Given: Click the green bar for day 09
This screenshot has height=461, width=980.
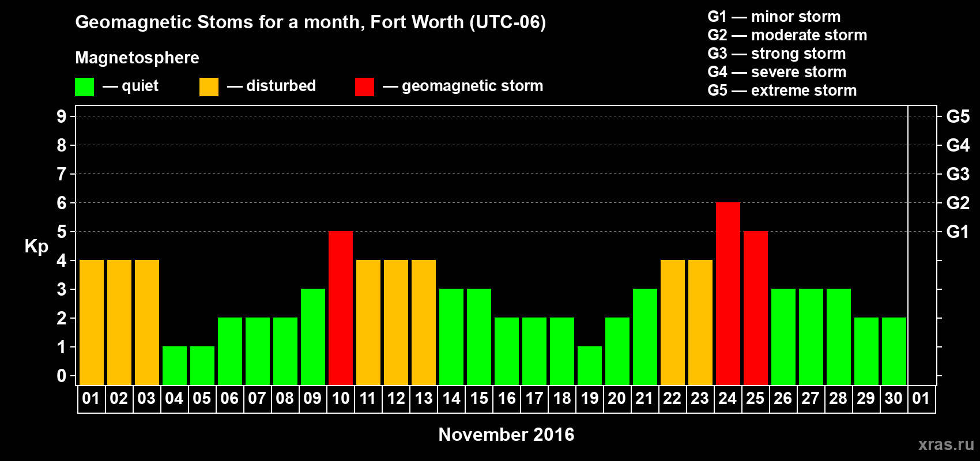Looking at the screenshot, I should pyautogui.click(x=313, y=337).
